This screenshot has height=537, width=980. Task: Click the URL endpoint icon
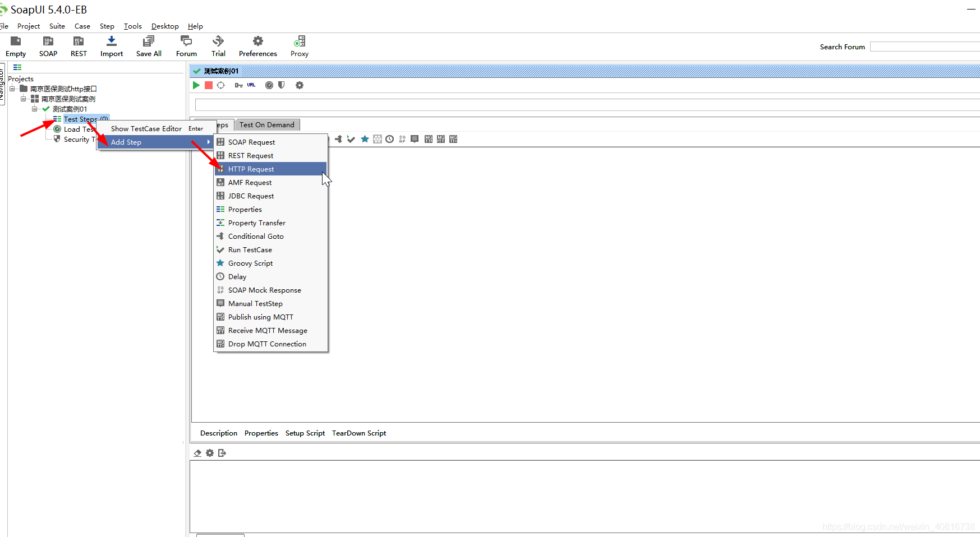coord(251,85)
